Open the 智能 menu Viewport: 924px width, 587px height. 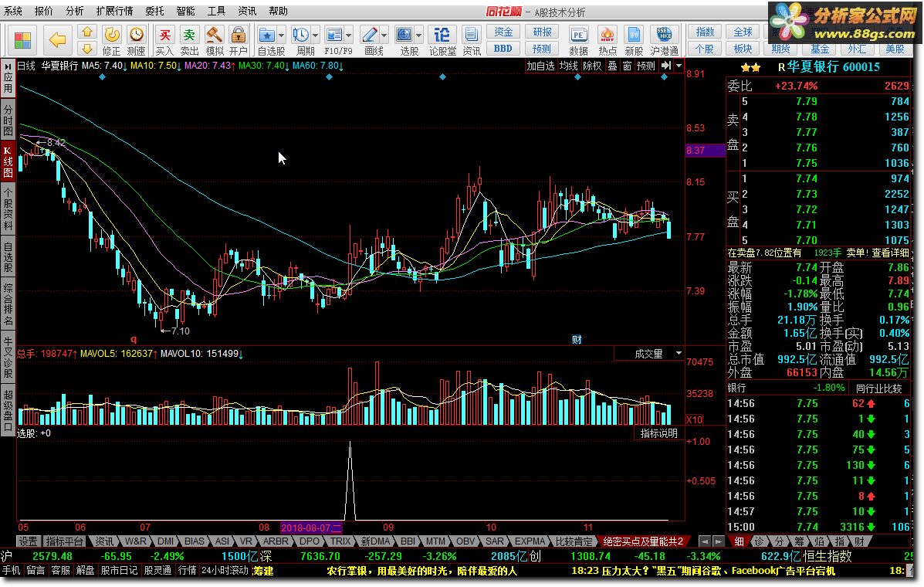185,11
